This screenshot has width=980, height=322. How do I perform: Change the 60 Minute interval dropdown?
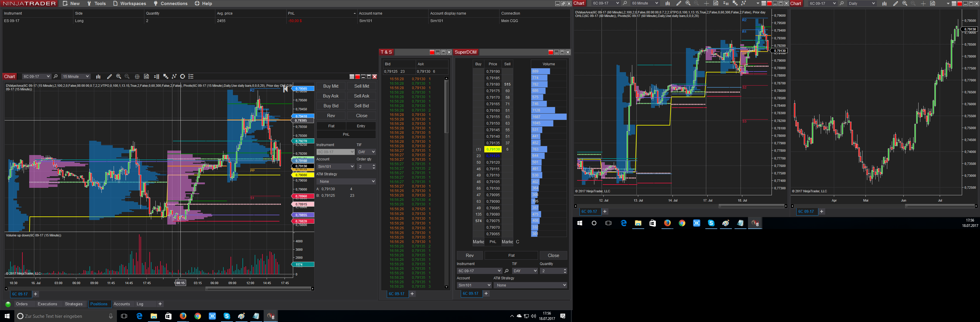click(645, 3)
